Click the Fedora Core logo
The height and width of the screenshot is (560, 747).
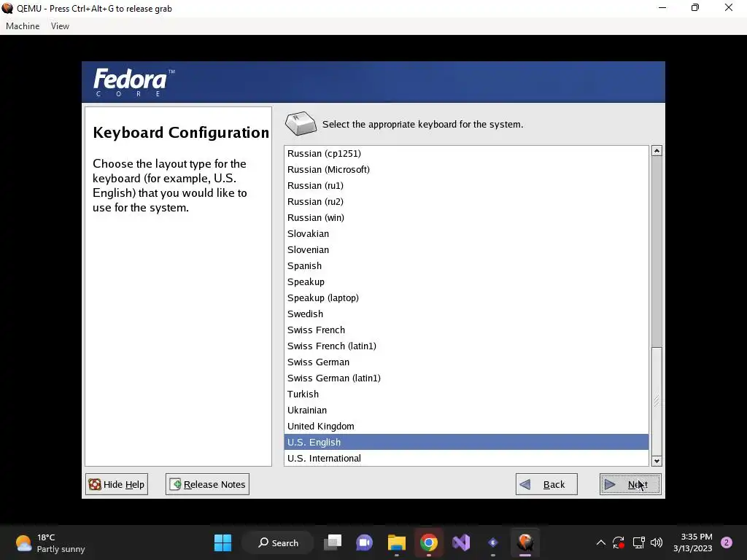pos(134,82)
